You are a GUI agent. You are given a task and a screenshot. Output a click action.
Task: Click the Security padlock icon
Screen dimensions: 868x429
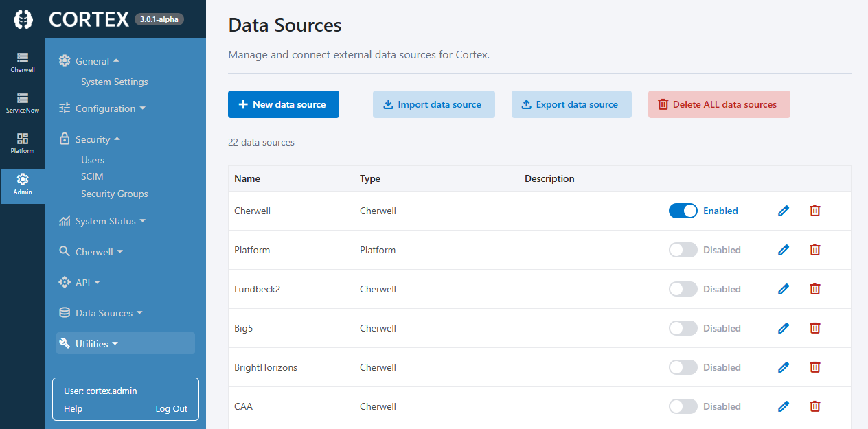tap(65, 139)
